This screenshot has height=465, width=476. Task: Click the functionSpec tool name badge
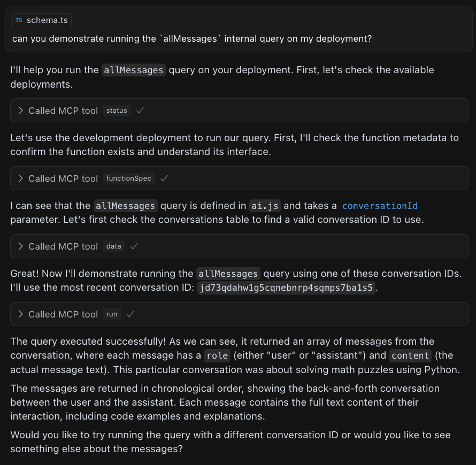(x=128, y=179)
